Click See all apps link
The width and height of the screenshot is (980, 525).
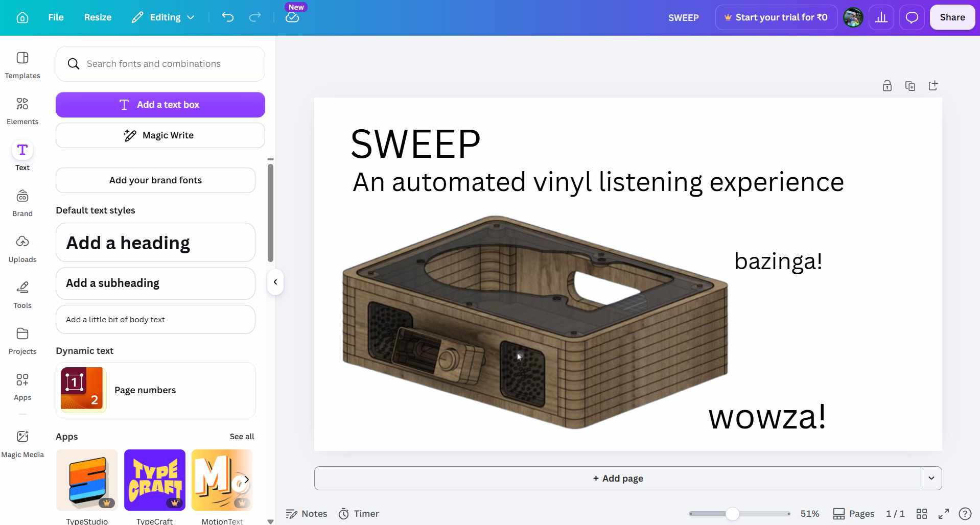(x=242, y=437)
